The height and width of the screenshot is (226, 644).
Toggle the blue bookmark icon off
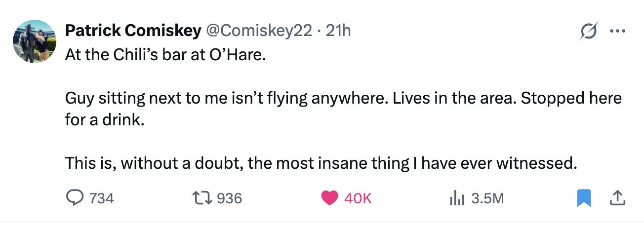584,198
